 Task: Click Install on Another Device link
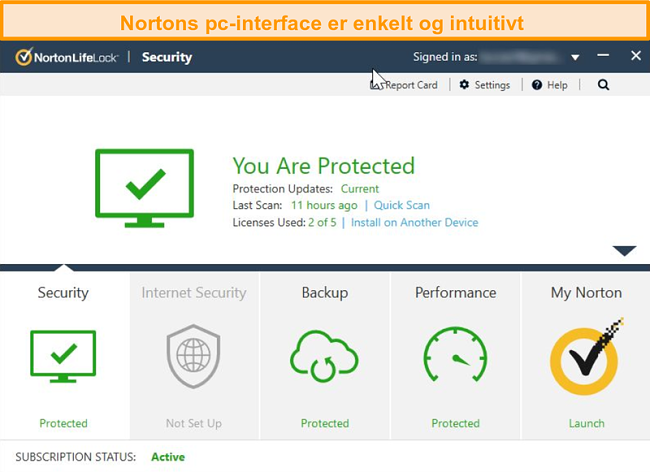click(414, 222)
